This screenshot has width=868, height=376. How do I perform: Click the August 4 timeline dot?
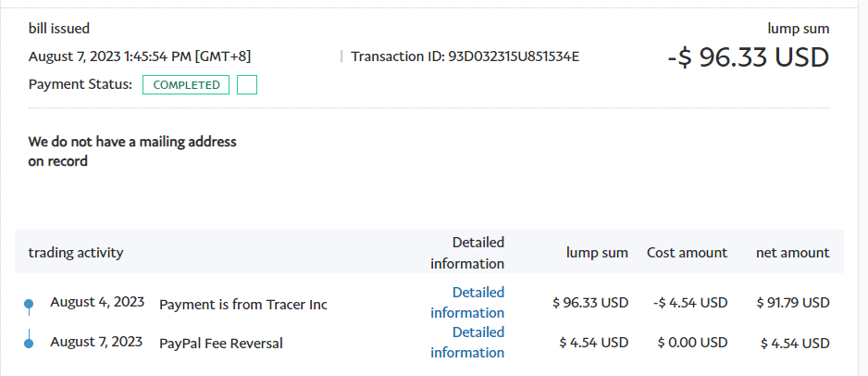click(x=29, y=304)
